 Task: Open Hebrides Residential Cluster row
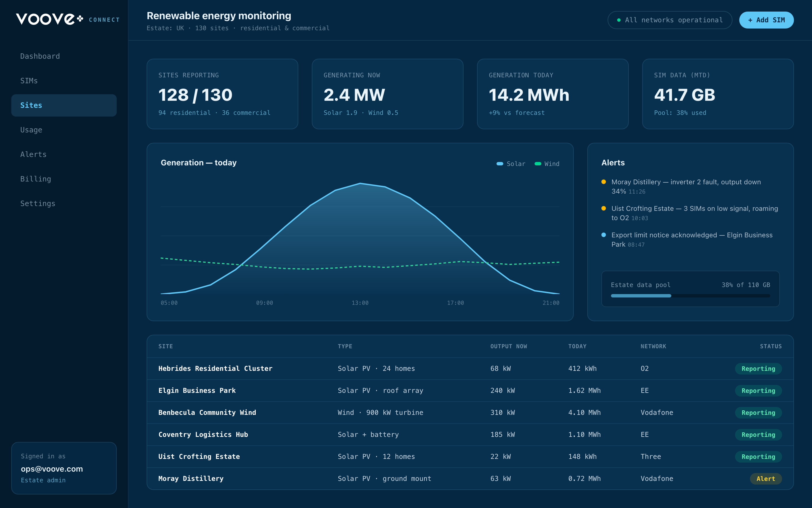click(470, 369)
